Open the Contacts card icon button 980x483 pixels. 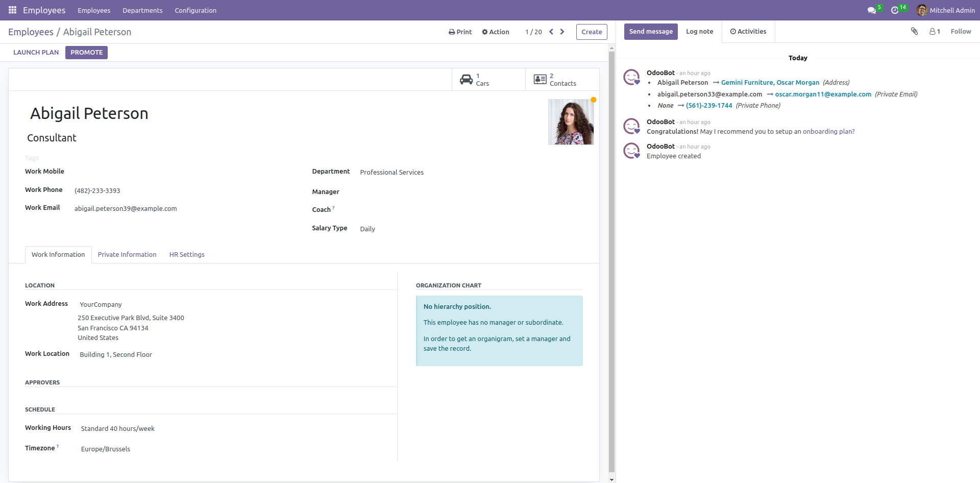click(540, 80)
